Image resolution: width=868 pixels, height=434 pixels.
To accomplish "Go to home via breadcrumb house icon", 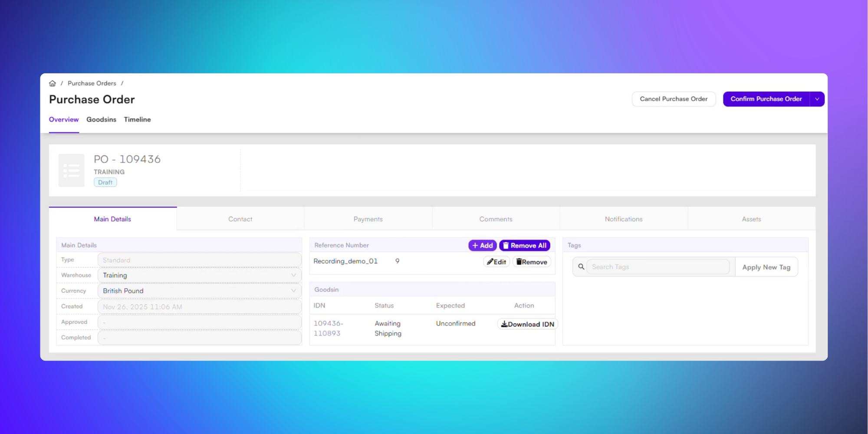I will [x=53, y=83].
